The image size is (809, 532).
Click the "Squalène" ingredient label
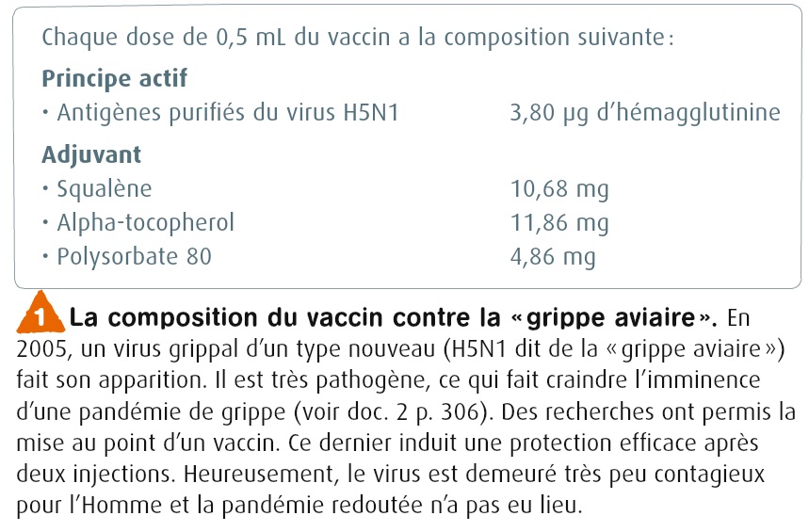(104, 189)
